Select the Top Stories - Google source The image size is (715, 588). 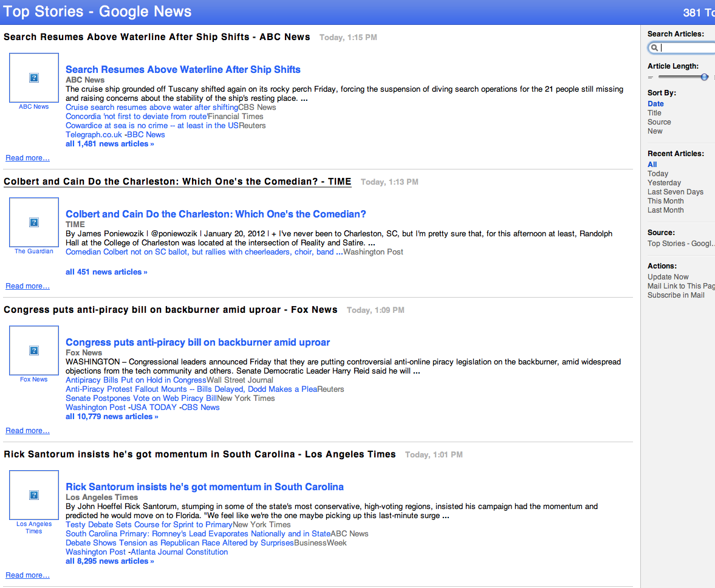click(x=681, y=244)
